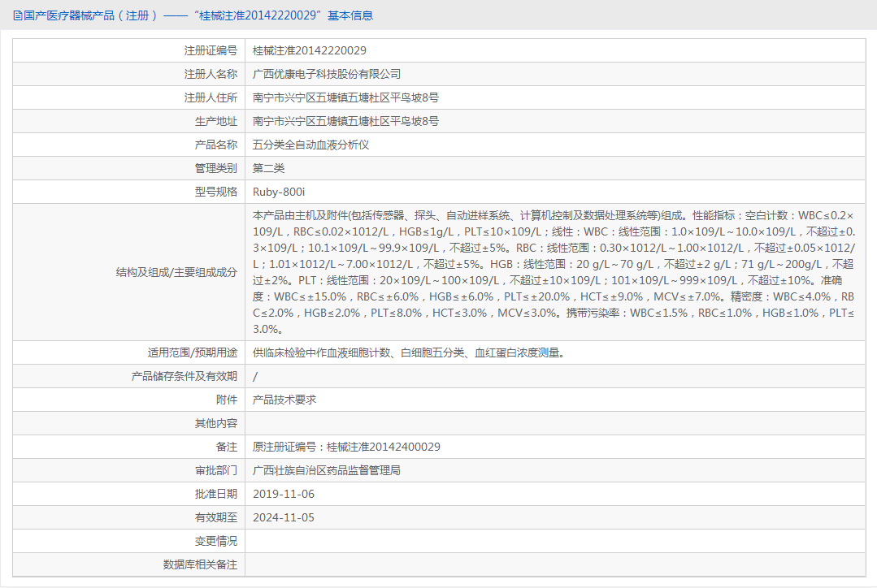Select 广西壮族自治区药品监督管理局 value

click(x=327, y=470)
